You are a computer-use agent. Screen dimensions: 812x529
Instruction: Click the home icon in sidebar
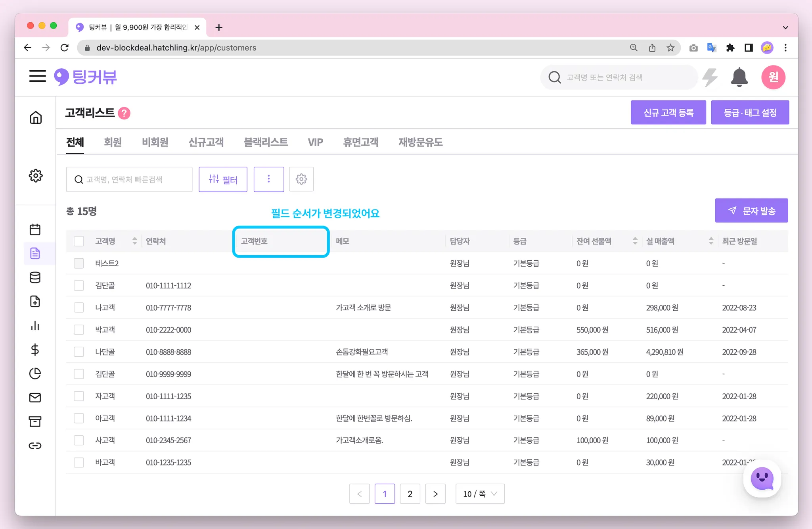[x=36, y=117]
